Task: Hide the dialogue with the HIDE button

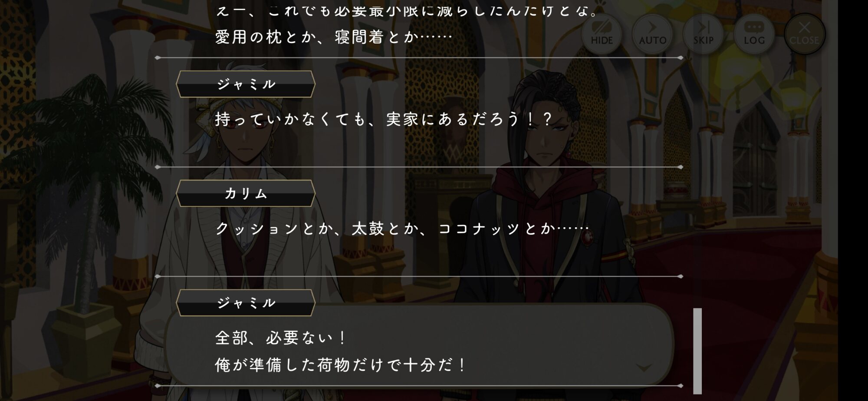Action: coord(602,33)
